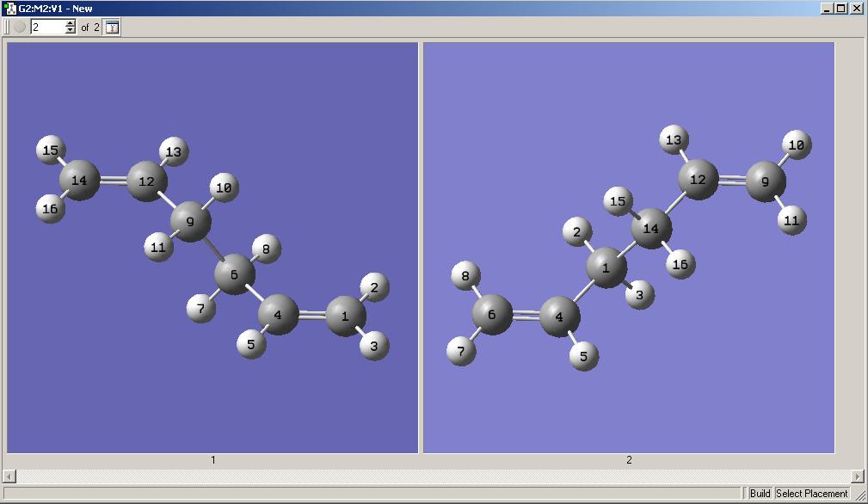Select hydrogen atom 16 in frame 2
Viewport: 868px width, 504px height.
[x=680, y=264]
